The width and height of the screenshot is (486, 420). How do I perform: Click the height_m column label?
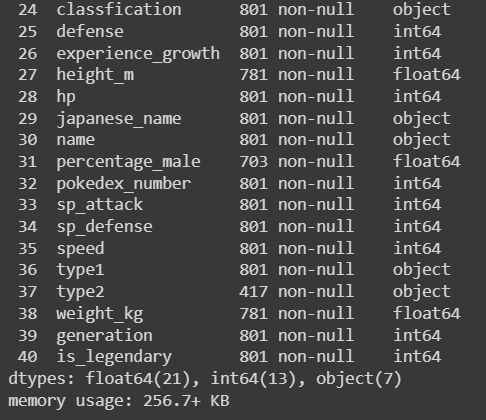point(95,75)
